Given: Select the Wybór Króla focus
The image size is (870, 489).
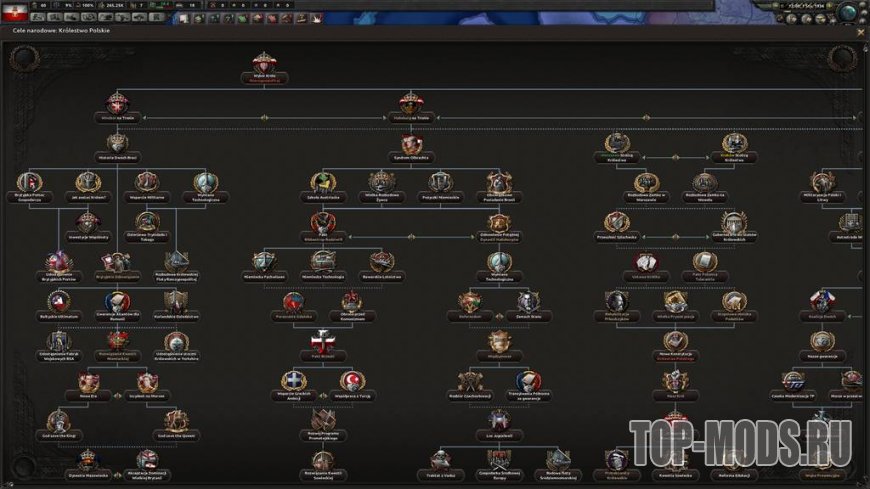Looking at the screenshot, I should (x=264, y=63).
